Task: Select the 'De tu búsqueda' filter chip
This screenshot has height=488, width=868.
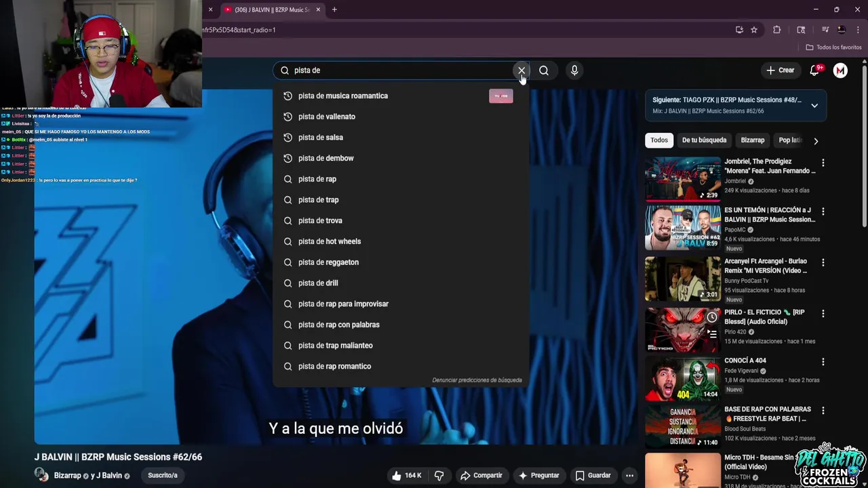Action: (x=704, y=140)
